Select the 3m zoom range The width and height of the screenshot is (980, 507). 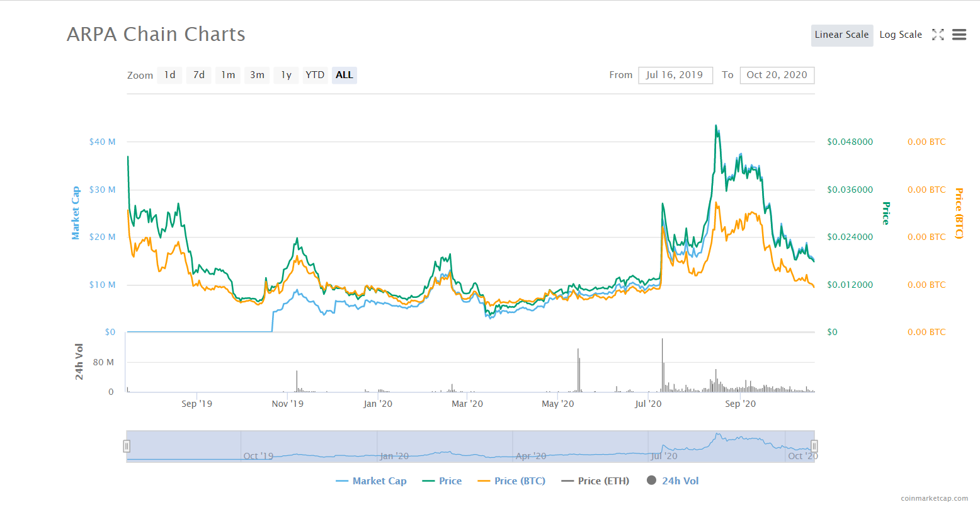point(257,75)
